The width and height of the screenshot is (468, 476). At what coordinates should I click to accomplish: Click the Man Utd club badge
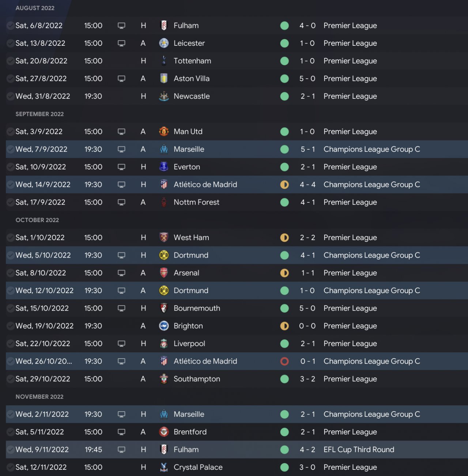point(164,131)
